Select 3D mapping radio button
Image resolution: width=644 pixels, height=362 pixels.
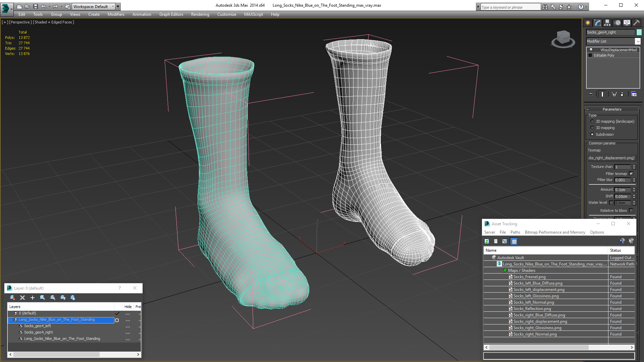592,128
